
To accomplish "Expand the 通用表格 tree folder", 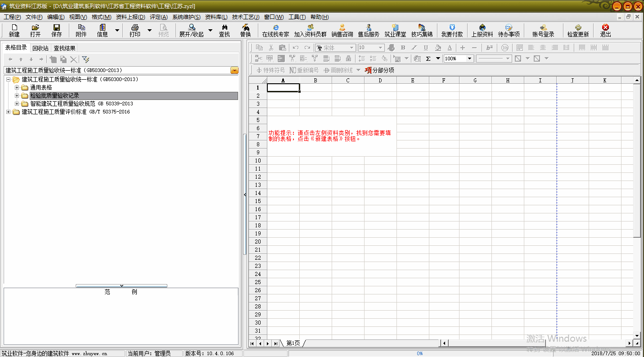I will pos(17,87).
